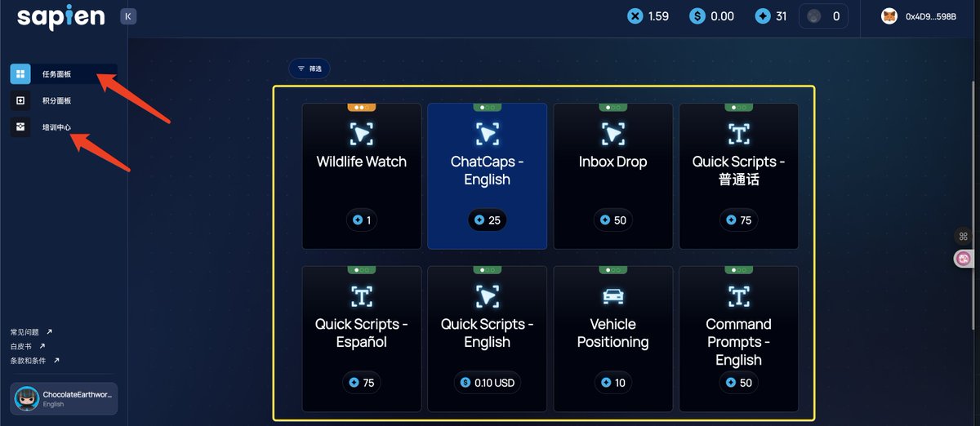Open the Inbox Drop task title
This screenshot has width=980, height=426.
coord(612,162)
